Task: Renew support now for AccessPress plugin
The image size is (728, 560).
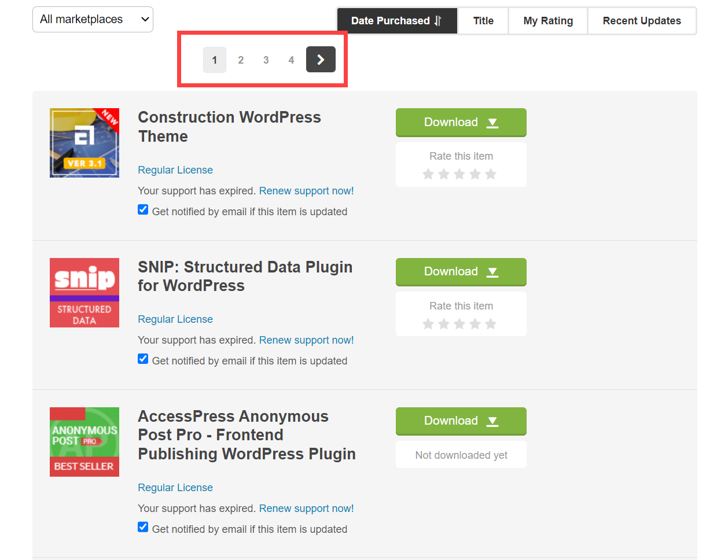Action: 306,509
